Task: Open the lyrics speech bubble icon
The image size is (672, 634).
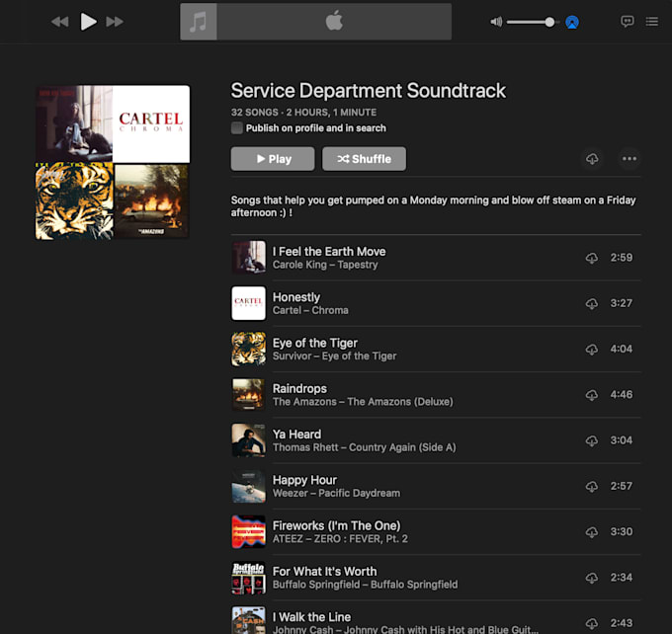Action: click(627, 22)
